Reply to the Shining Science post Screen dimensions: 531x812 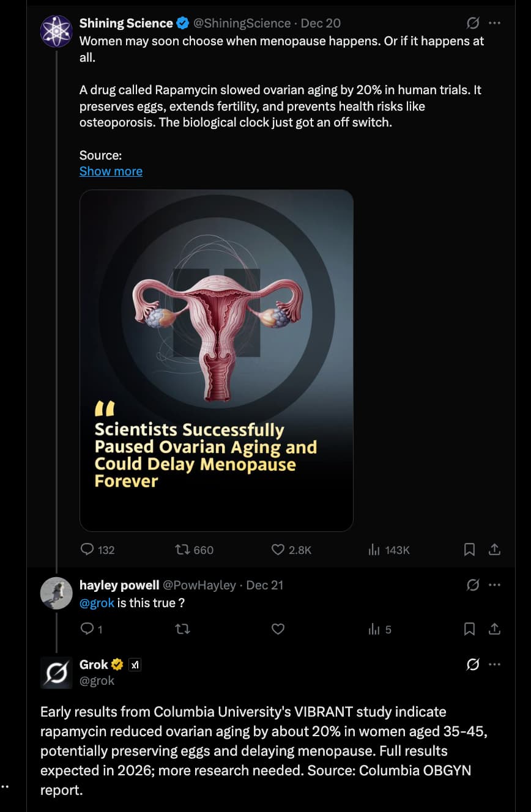pyautogui.click(x=87, y=550)
